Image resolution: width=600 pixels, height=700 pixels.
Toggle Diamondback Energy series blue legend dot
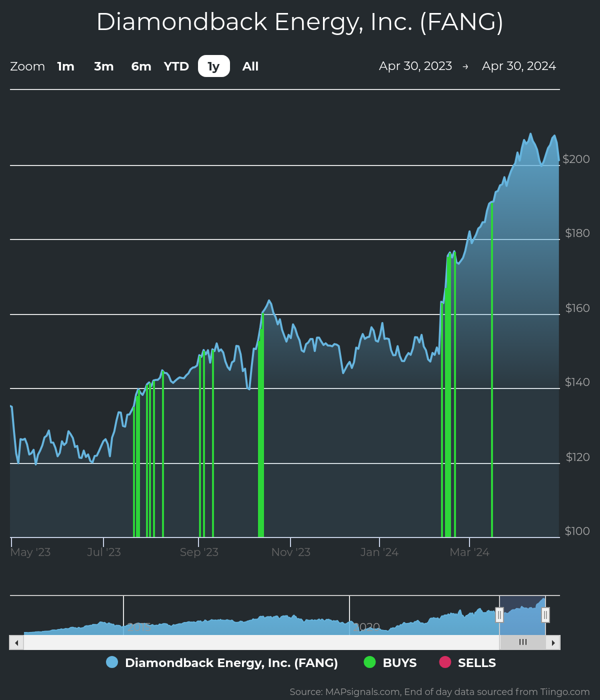(x=112, y=662)
